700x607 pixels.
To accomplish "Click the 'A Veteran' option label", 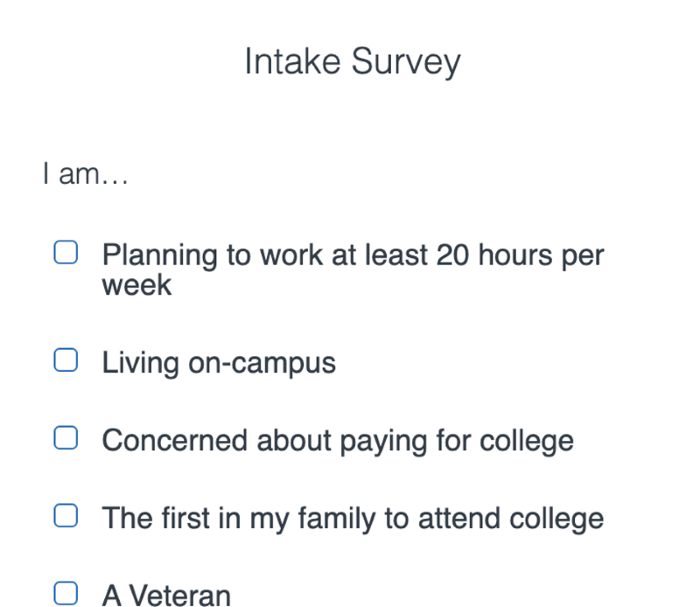I will [166, 596].
